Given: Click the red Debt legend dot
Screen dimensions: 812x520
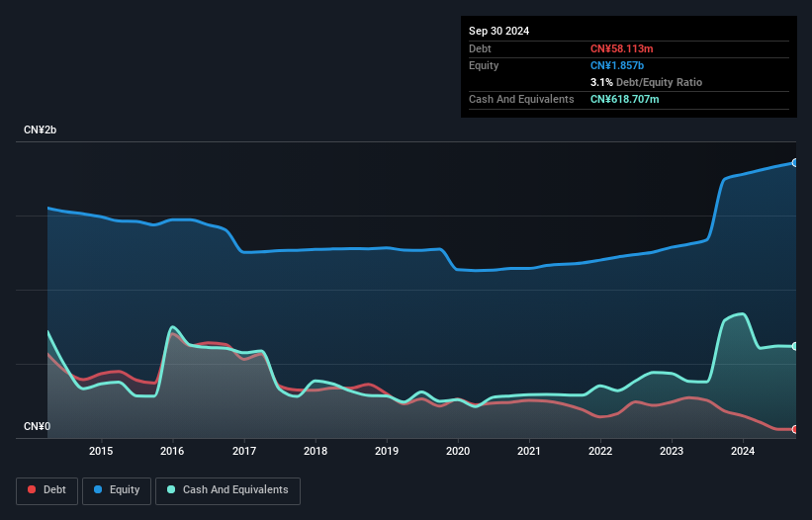Looking at the screenshot, I should coord(32,489).
